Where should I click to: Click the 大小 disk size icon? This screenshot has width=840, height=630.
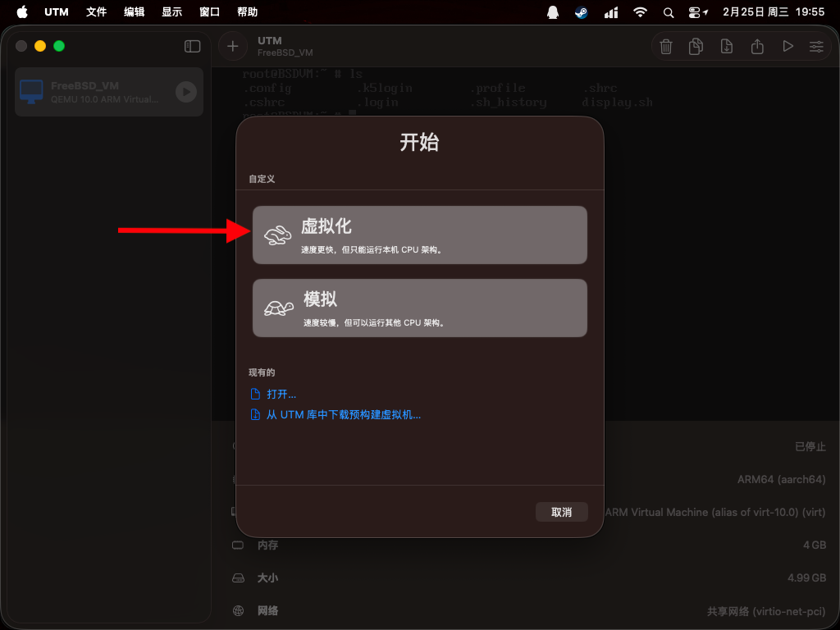tap(238, 578)
